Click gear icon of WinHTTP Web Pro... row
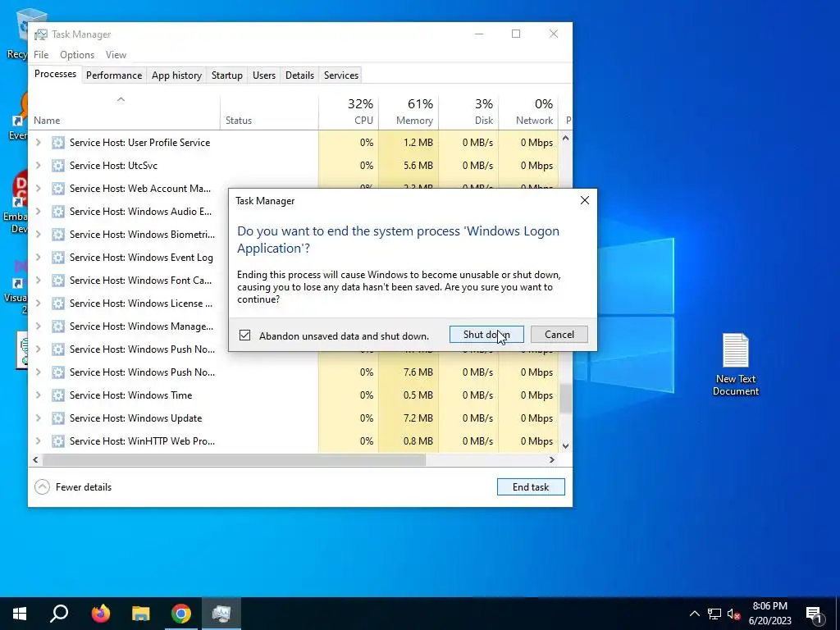Image resolution: width=840 pixels, height=630 pixels. coord(58,441)
